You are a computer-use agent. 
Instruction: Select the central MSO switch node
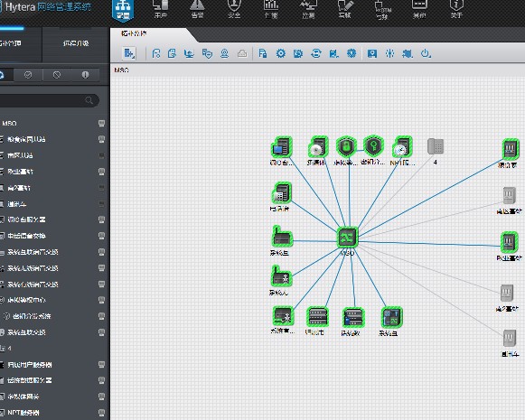coord(347,238)
